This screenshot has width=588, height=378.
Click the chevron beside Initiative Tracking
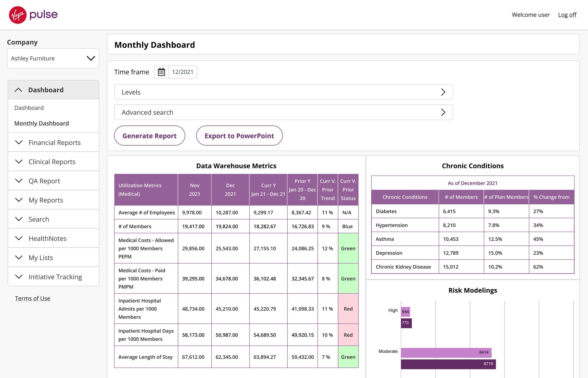tap(19, 277)
